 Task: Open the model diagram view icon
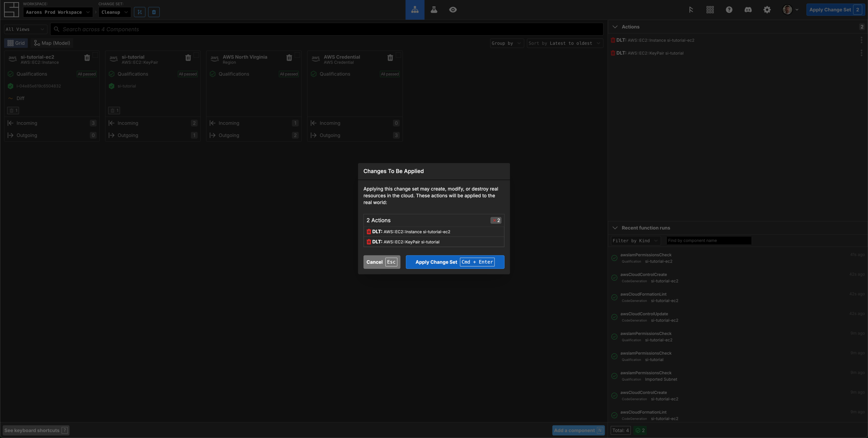415,10
